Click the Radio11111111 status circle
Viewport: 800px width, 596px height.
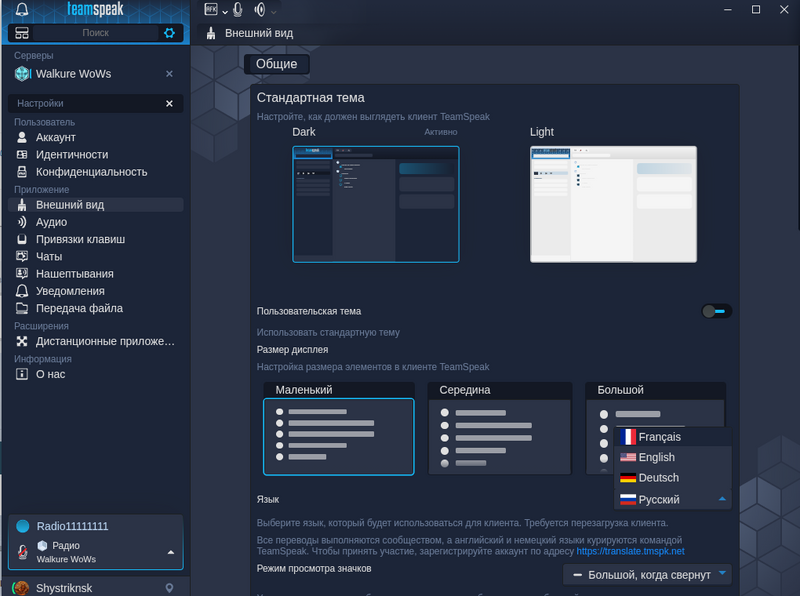point(22,526)
